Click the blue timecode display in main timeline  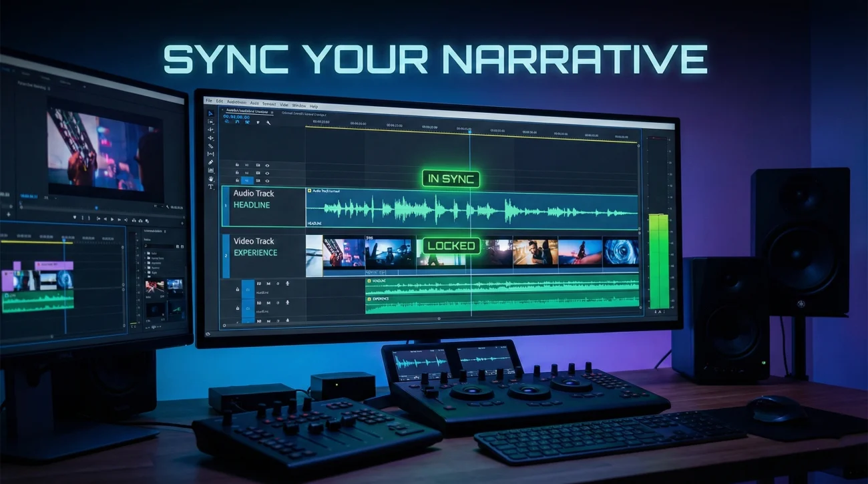click(236, 117)
